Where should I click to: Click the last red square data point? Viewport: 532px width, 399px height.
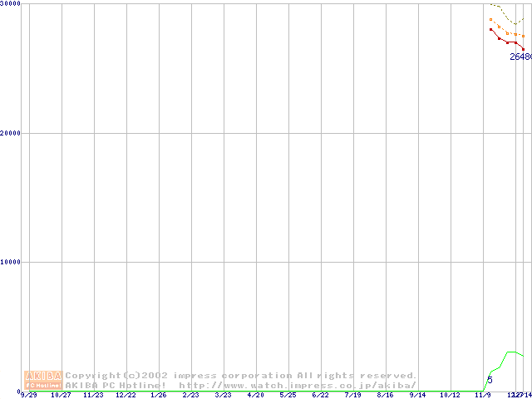(523, 49)
